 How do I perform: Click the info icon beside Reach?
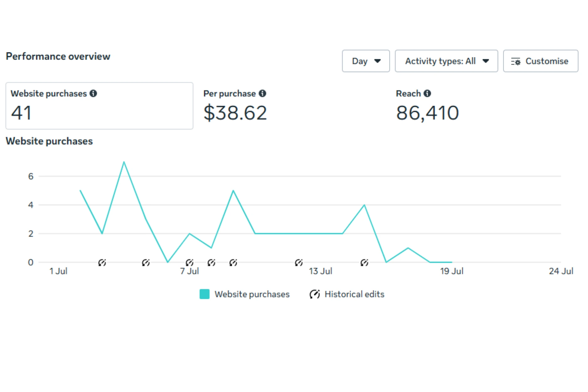point(427,93)
